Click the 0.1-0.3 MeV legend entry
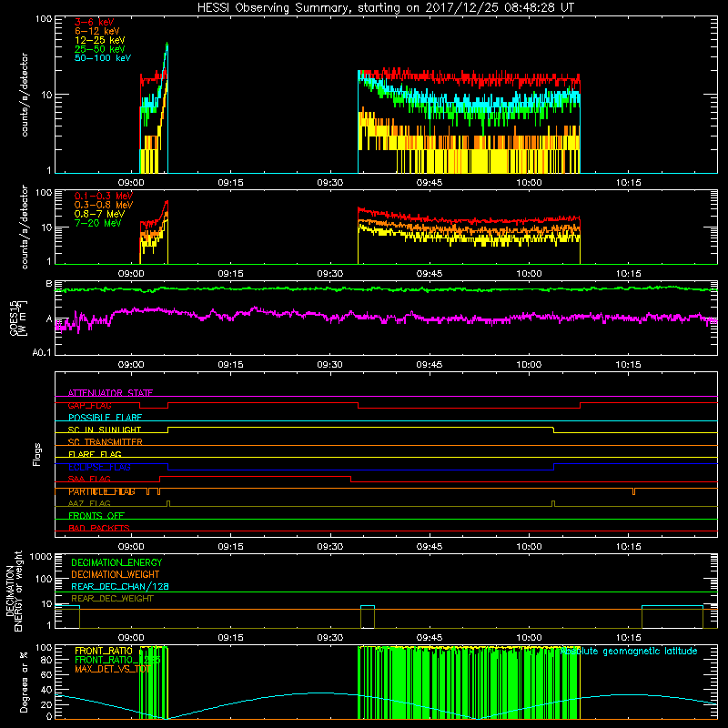Image resolution: width=728 pixels, height=728 pixels. click(x=104, y=196)
